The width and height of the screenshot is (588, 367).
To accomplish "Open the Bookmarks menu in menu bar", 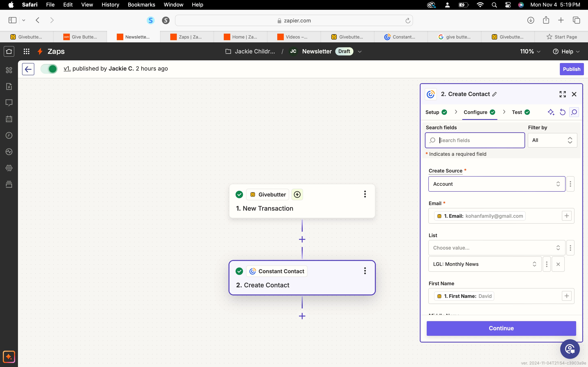I will tap(141, 5).
